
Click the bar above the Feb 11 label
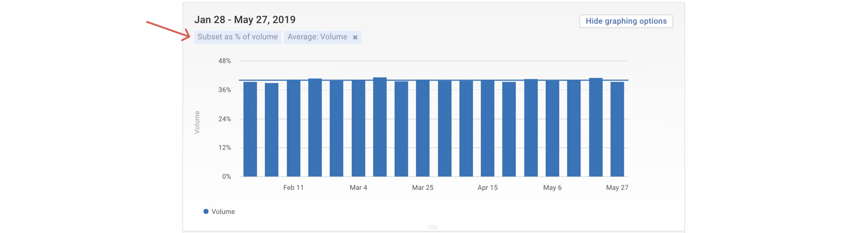(293, 128)
